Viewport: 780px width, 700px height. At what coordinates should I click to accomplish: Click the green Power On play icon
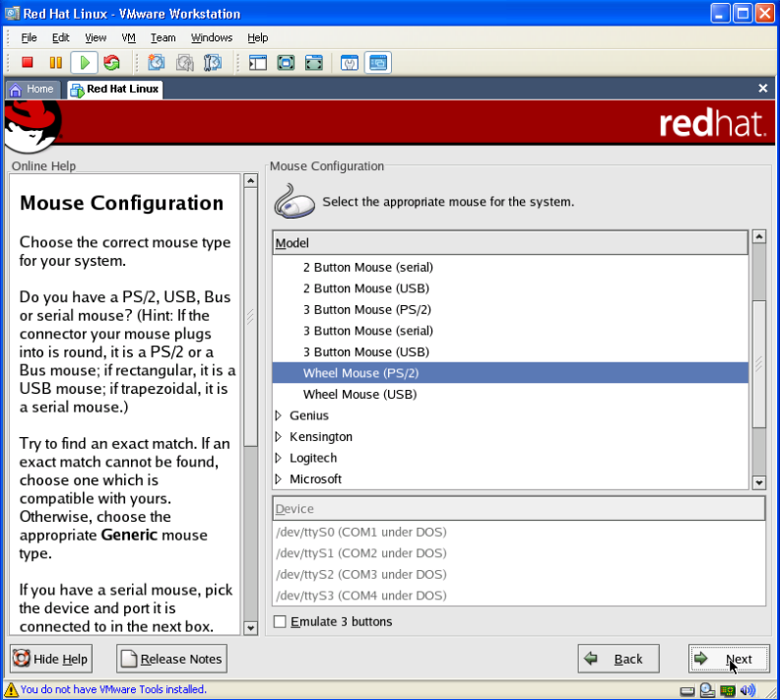pyautogui.click(x=84, y=63)
